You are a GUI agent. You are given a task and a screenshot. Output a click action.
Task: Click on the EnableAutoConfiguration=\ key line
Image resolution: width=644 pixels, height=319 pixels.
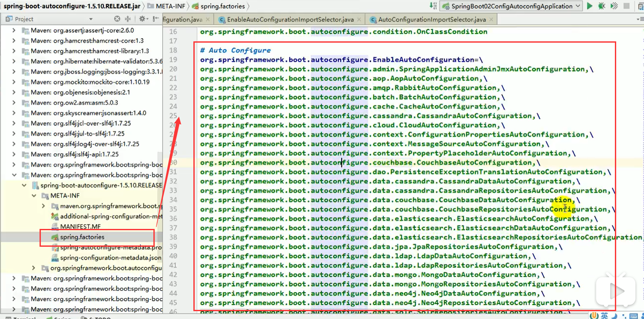(x=342, y=60)
